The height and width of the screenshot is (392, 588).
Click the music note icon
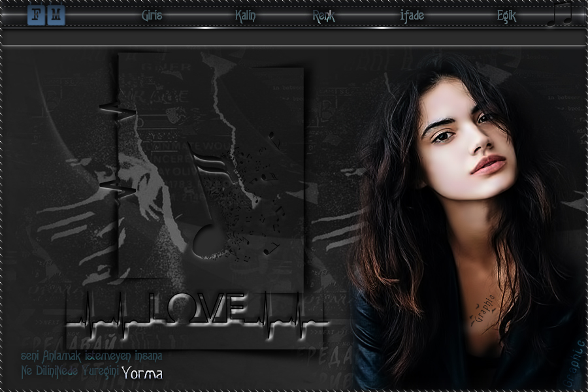(x=562, y=15)
